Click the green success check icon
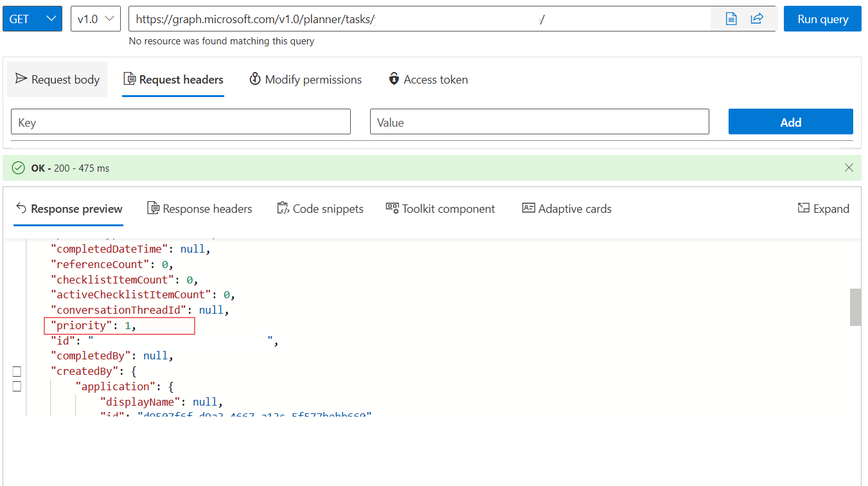 (x=19, y=168)
